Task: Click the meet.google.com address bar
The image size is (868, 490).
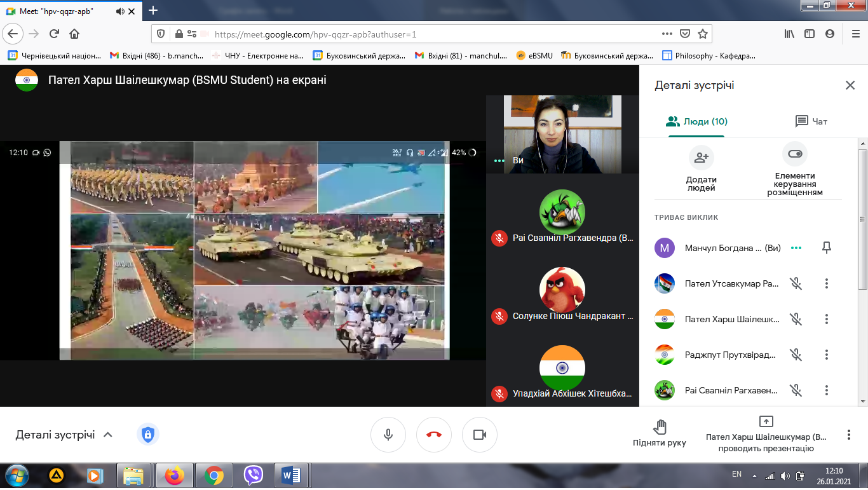Action: tap(432, 34)
